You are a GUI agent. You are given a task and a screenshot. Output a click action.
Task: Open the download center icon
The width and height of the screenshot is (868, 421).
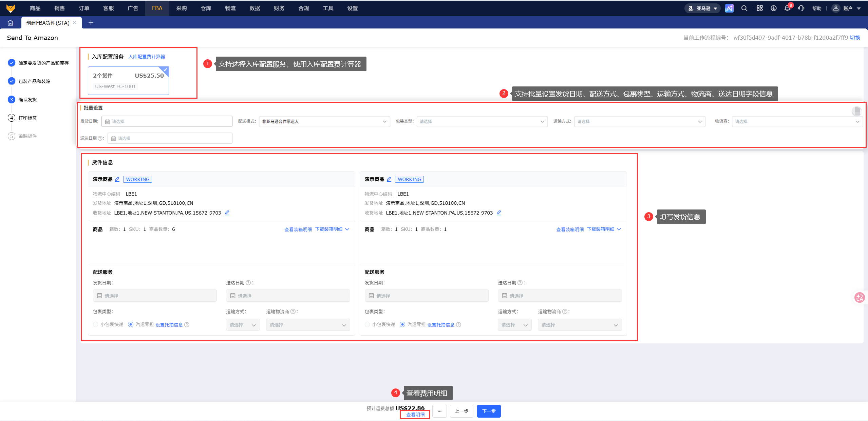point(774,8)
